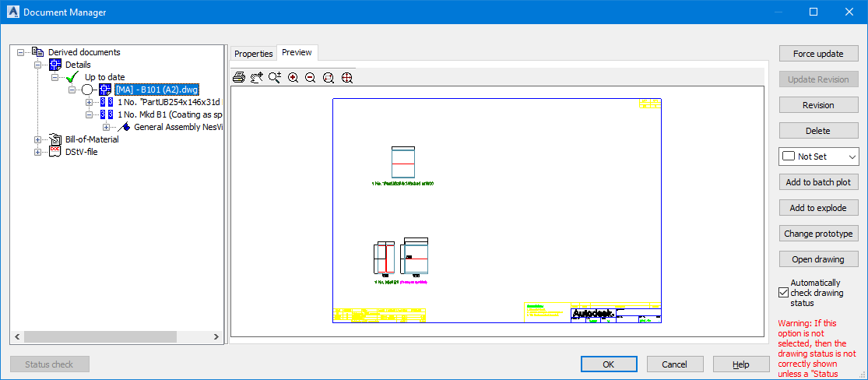868x380 pixels.
Task: Click the blue icon beside 1 No. "PartUB254x146x31
Action: point(107,103)
